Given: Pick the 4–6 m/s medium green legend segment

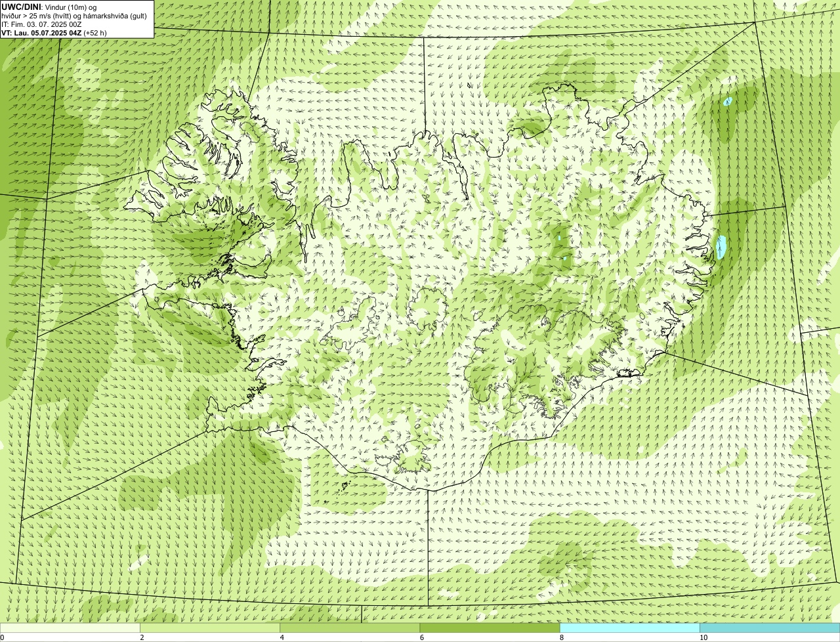Looking at the screenshot, I should (350, 628).
